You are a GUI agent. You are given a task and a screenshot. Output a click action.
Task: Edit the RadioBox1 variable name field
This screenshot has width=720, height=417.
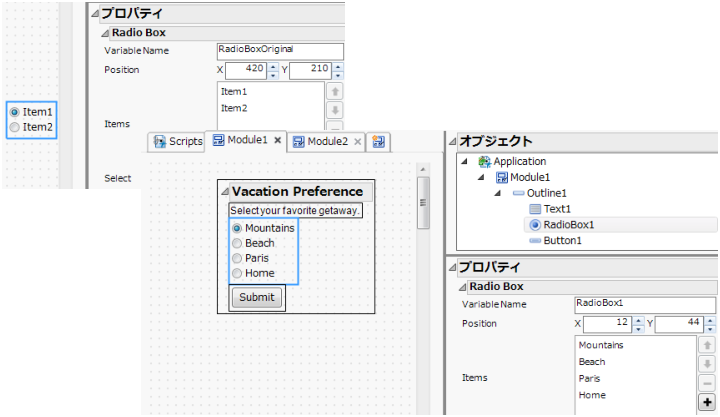coord(645,305)
